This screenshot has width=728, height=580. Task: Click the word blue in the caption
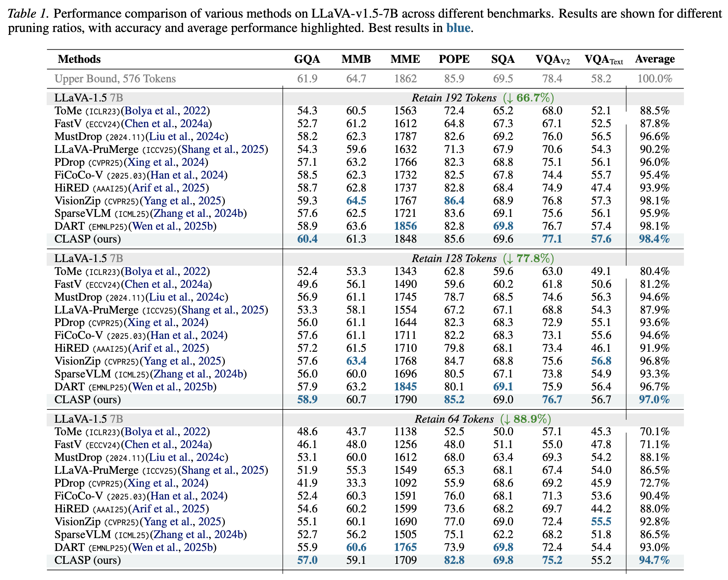tap(458, 28)
